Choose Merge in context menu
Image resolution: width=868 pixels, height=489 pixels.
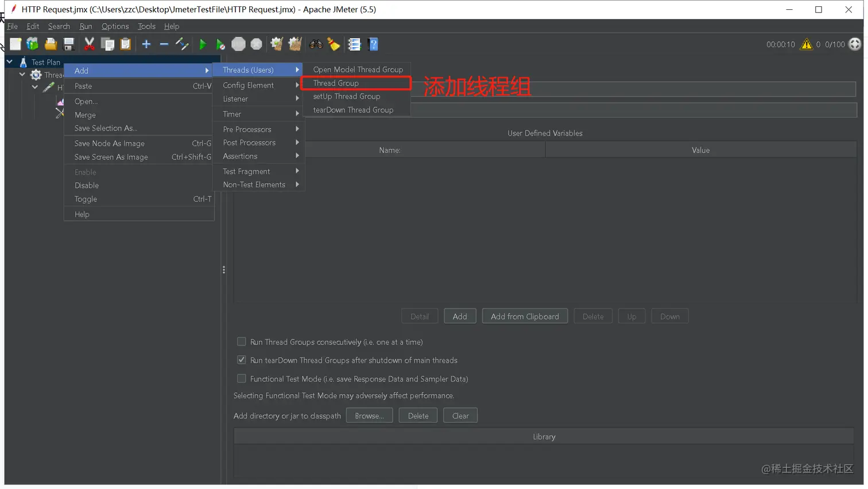[x=139, y=115]
